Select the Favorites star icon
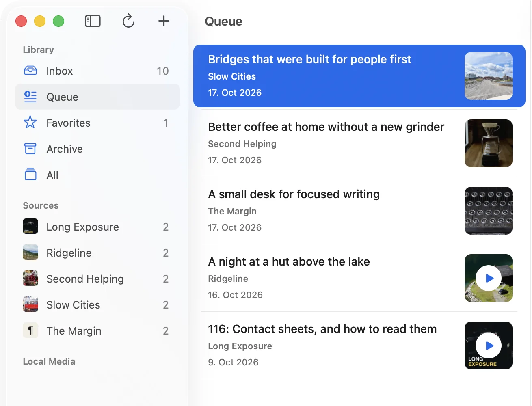 click(30, 123)
